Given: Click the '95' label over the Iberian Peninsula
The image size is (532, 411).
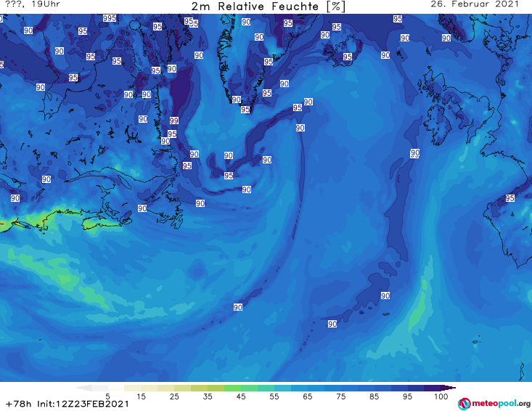Looking at the screenshot, I should click(510, 198).
